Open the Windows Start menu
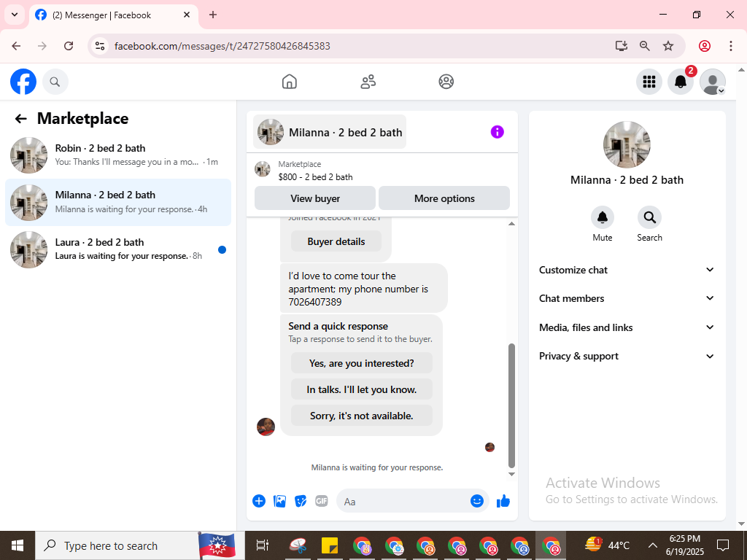Viewport: 747px width, 560px height. tap(18, 545)
